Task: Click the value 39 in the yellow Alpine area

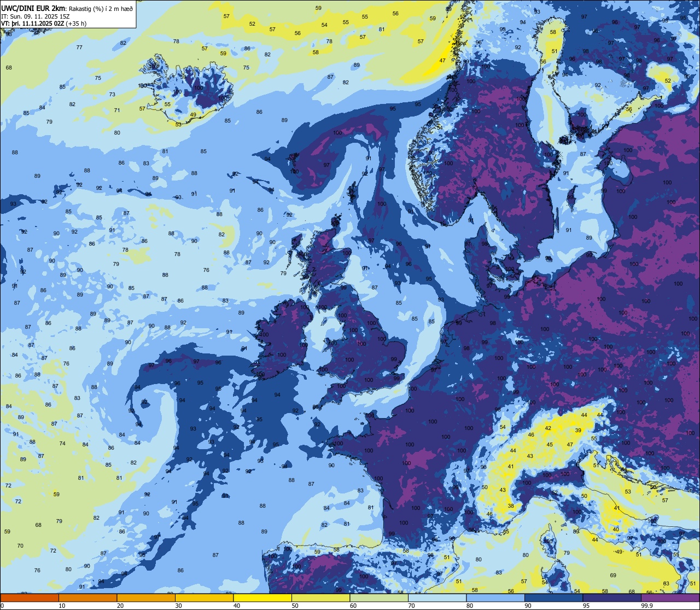Action: pos(578,431)
